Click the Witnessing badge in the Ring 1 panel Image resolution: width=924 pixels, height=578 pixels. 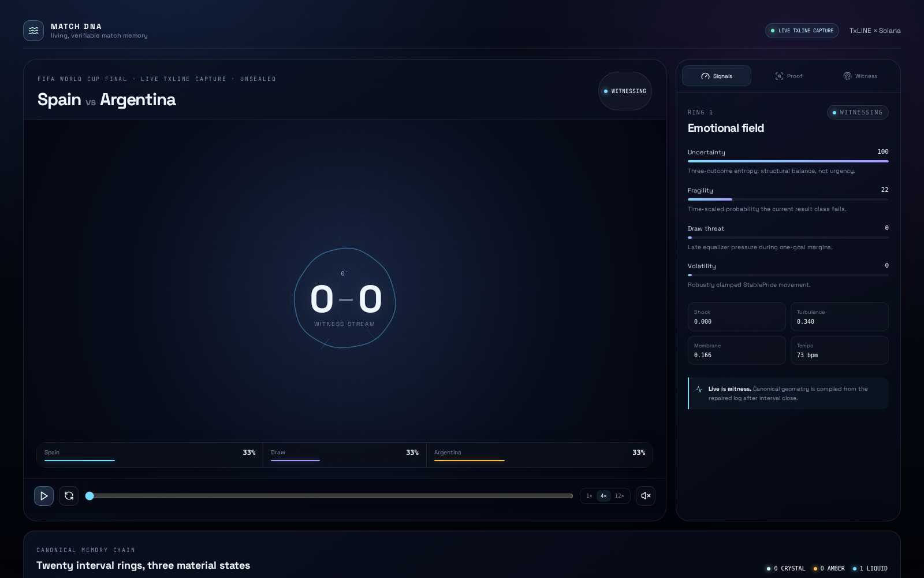point(858,112)
